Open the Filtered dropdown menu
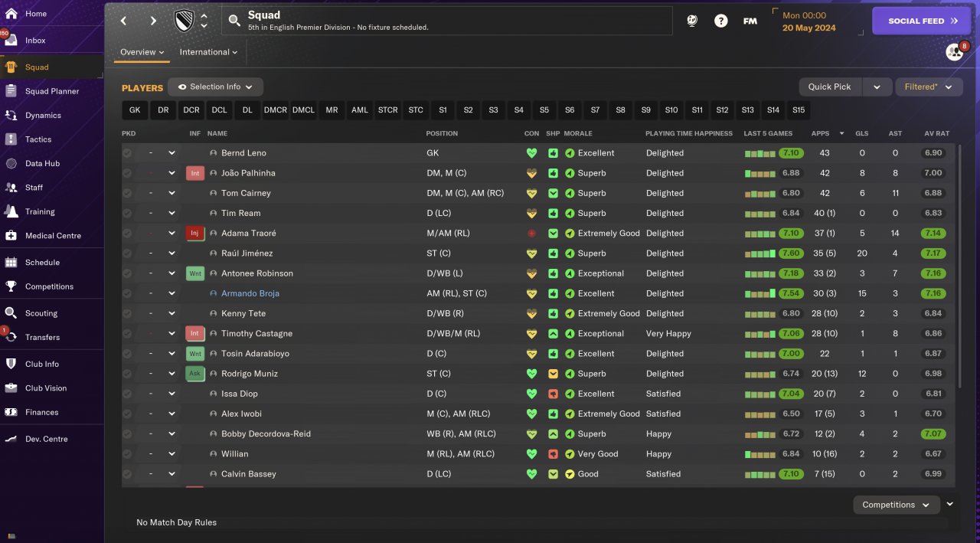This screenshot has width=980, height=543. coord(929,87)
